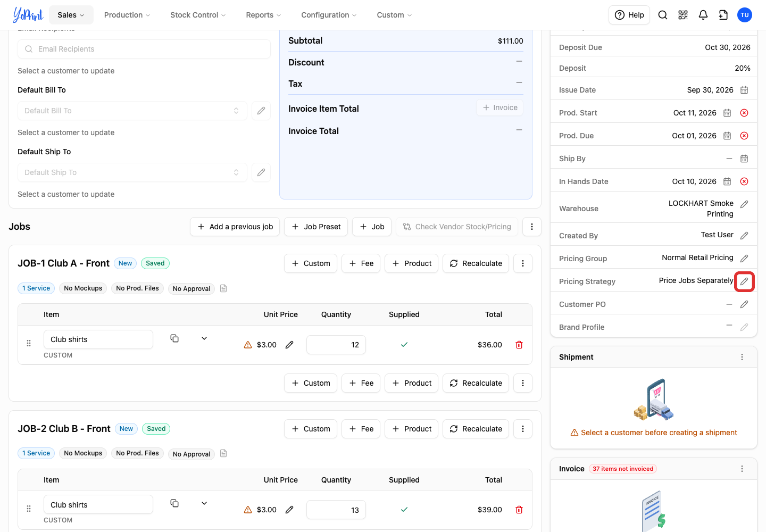Viewport: 766px width, 532px height.
Task: Click the Email Recipients search field
Action: click(144, 49)
